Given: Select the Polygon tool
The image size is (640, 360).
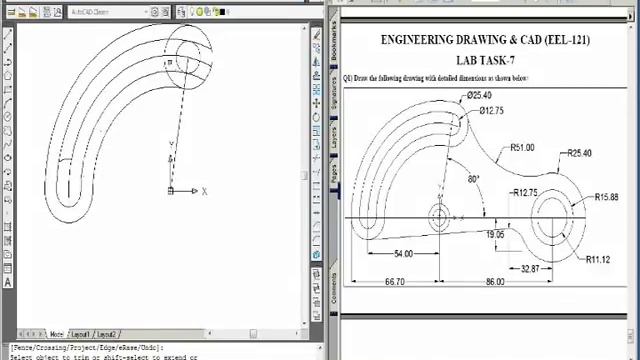Looking at the screenshot, I should click(x=8, y=76).
